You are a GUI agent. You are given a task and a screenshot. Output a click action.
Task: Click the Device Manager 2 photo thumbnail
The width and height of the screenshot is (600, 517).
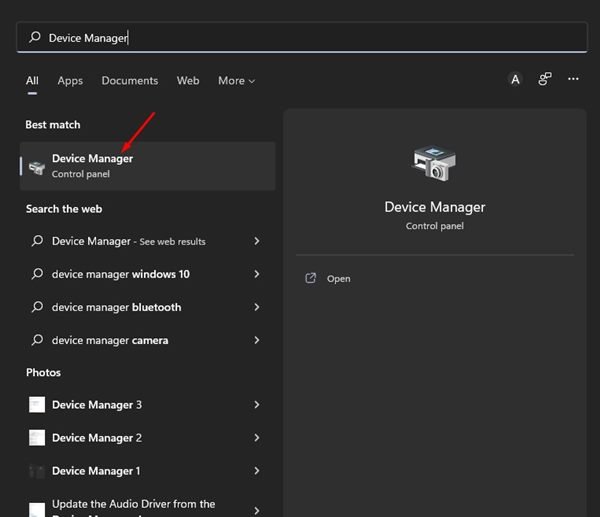(37, 438)
